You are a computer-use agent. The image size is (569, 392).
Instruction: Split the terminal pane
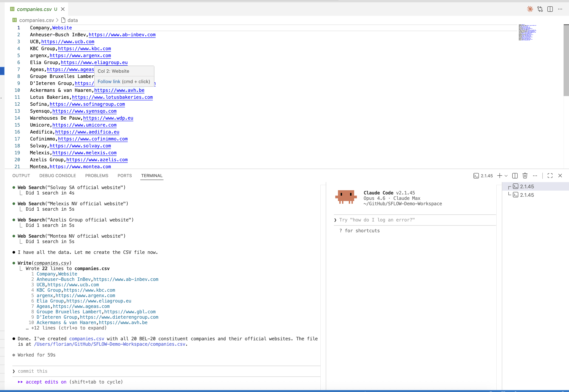coord(515,176)
